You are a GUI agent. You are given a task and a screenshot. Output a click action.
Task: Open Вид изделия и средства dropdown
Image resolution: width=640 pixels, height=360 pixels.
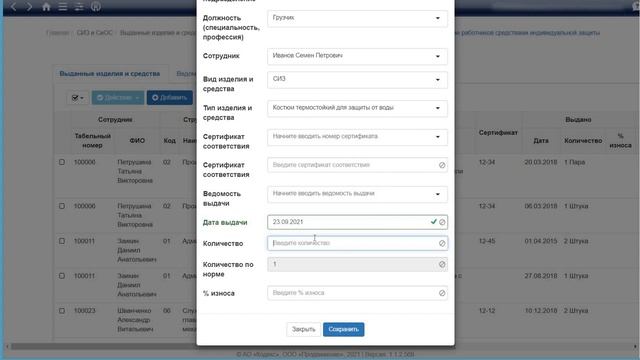pos(357,80)
